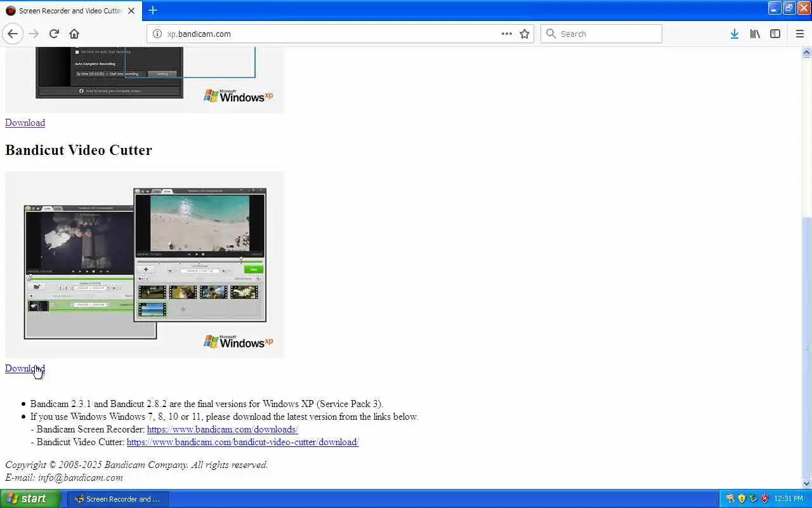The image size is (812, 508).
Task: Open the Windows XP start menu
Action: click(x=30, y=498)
